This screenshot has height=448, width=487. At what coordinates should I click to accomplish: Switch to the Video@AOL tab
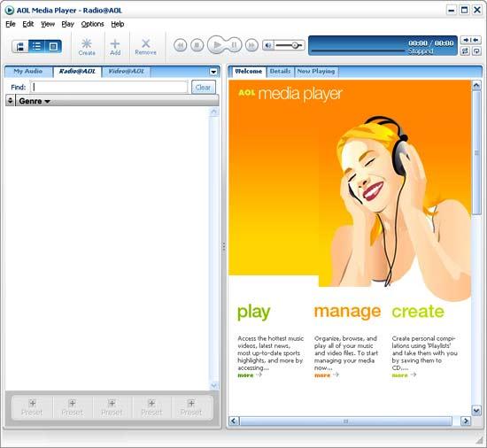(126, 72)
